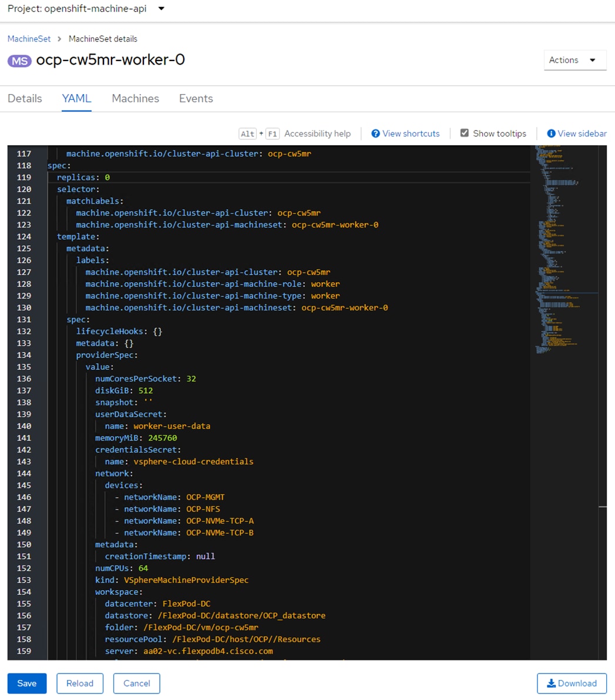The height and width of the screenshot is (700, 615).
Task: Click networkName OCP-MGMT value
Action: click(206, 497)
